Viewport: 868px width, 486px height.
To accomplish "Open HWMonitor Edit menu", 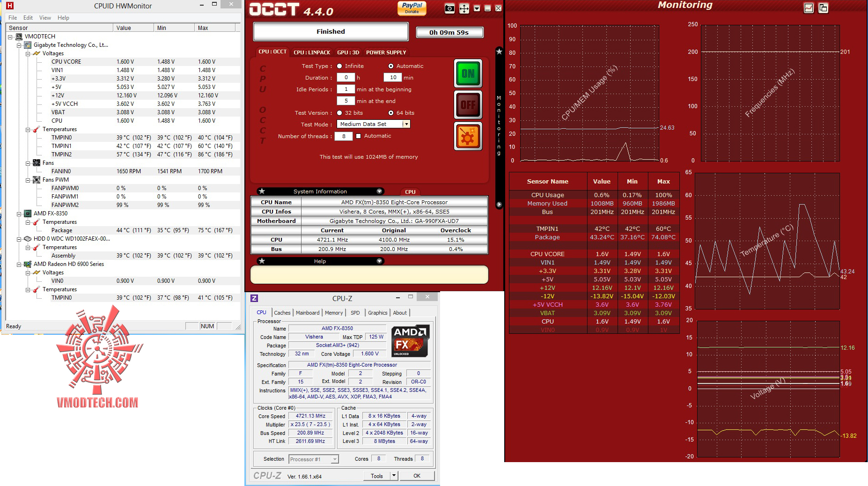I will [28, 18].
